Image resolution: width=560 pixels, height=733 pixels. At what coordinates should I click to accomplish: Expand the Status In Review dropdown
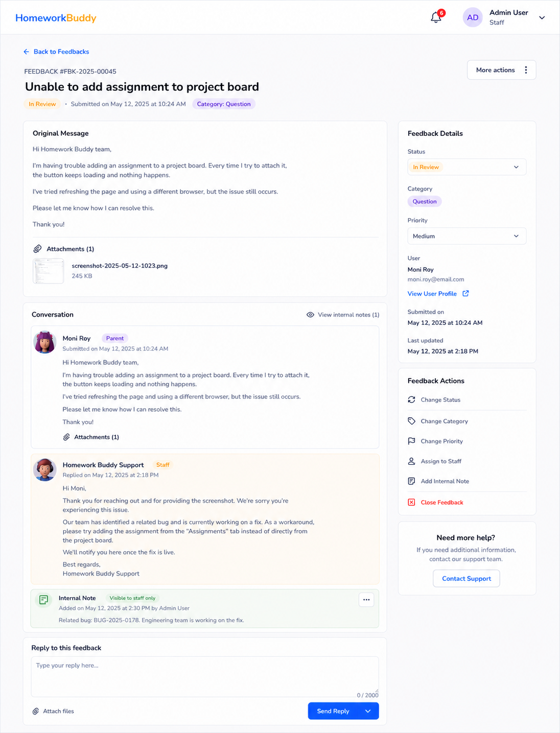[x=466, y=167]
